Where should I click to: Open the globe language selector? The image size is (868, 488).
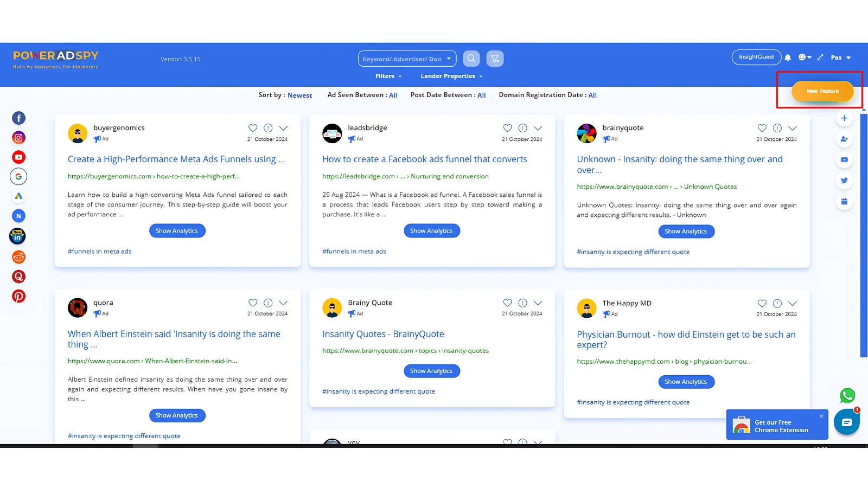pos(805,57)
